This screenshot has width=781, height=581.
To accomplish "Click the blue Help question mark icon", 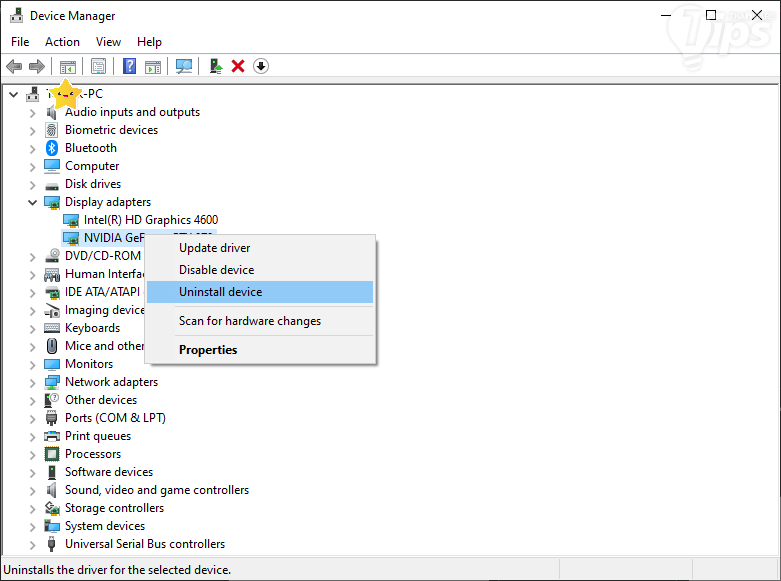I will pos(130,66).
